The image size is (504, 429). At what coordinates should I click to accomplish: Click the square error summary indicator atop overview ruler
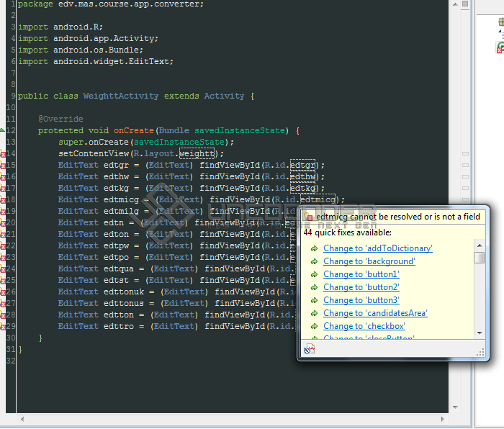[465, 4]
